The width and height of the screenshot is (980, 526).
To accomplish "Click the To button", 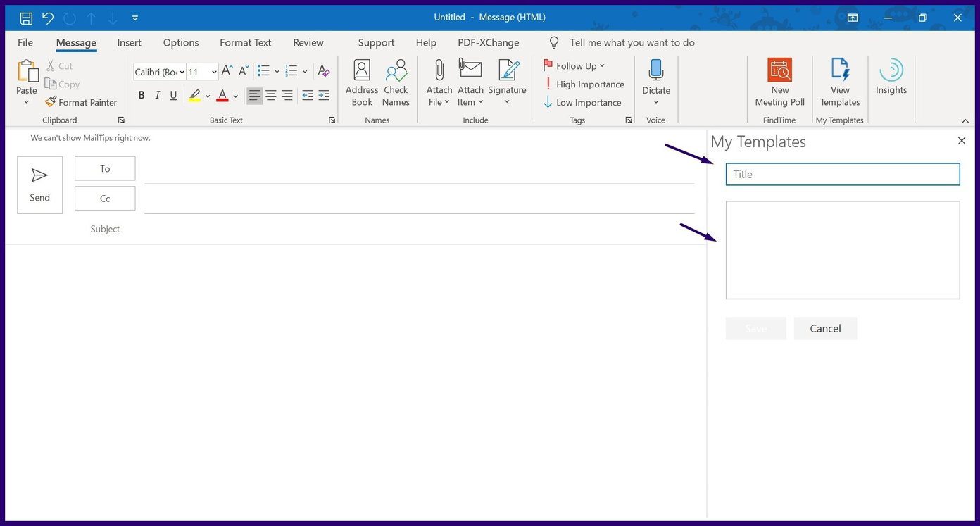I will click(105, 168).
